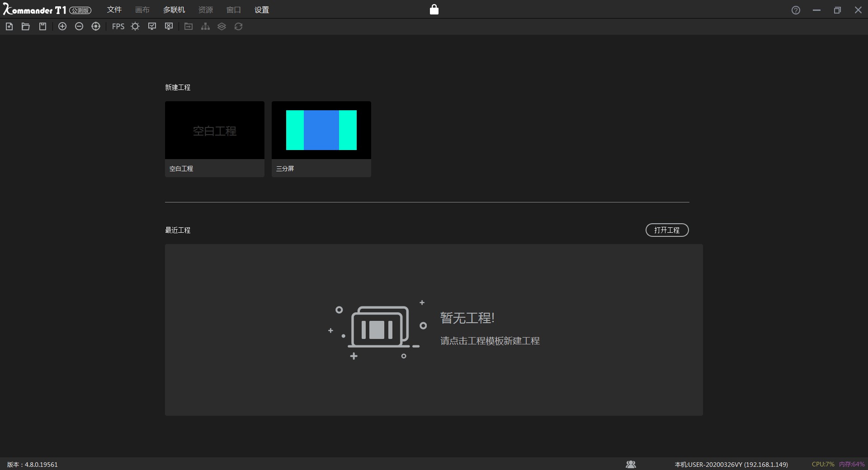Click the open folder toolbar icon
This screenshot has height=470, width=868.
coord(26,27)
